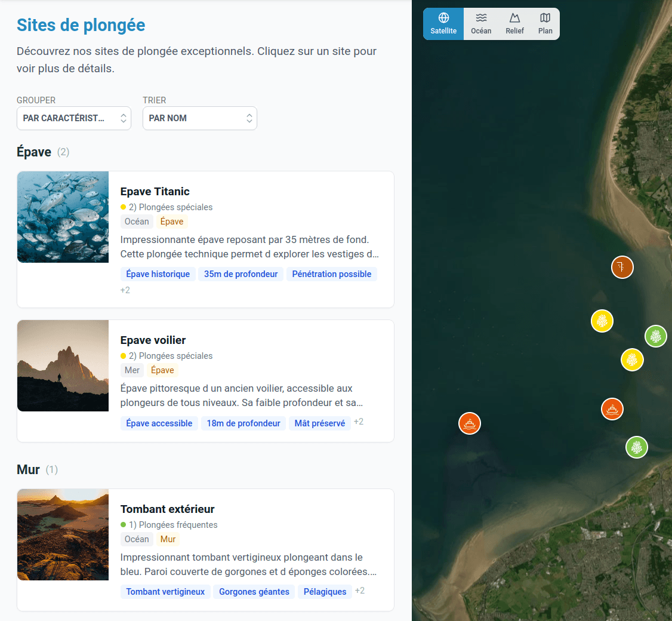Viewport: 672px width, 621px height.
Task: Click the Pélagiques tag on Tombant extérieur
Action: tap(324, 592)
